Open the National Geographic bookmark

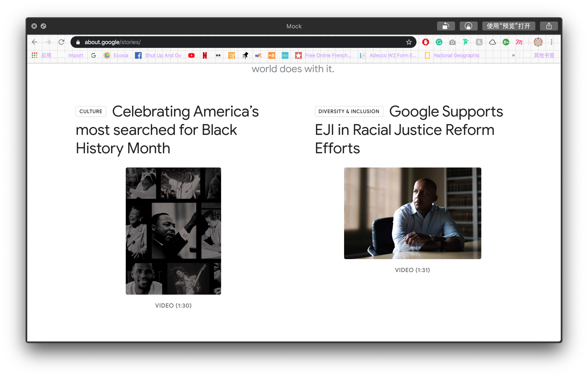(456, 56)
